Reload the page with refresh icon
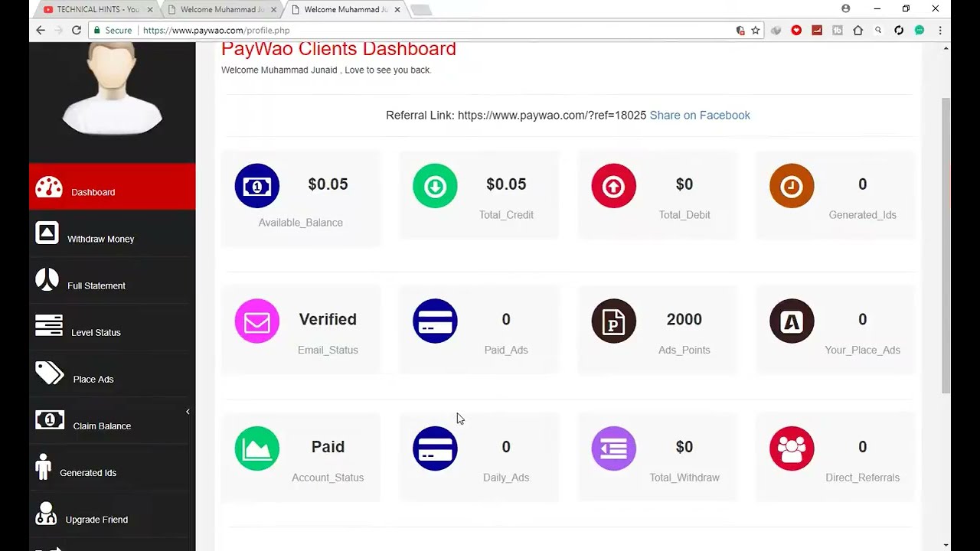 click(77, 30)
